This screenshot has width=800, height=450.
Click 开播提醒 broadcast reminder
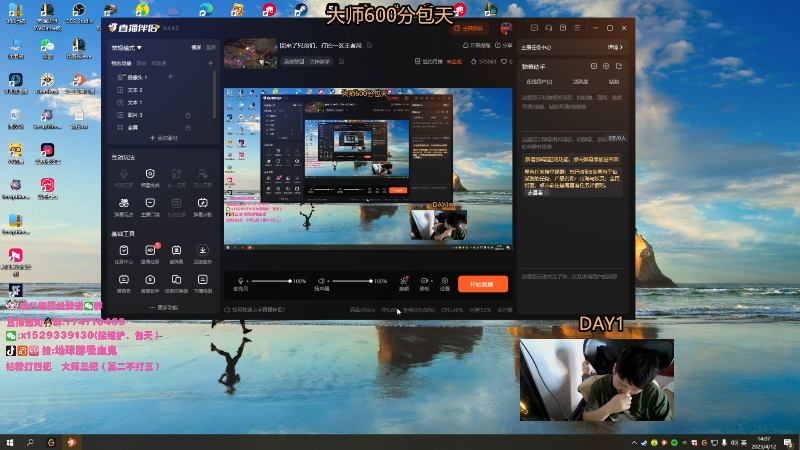pos(476,45)
